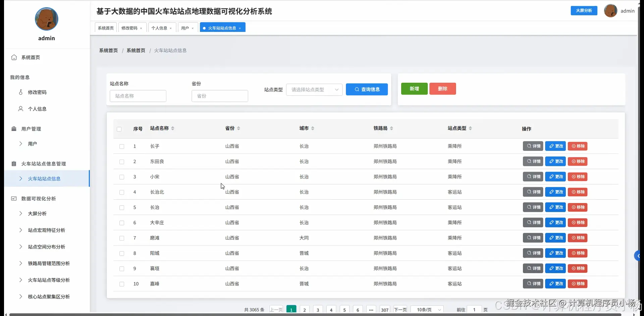Sort by 站点类型 column arrows

click(470, 128)
